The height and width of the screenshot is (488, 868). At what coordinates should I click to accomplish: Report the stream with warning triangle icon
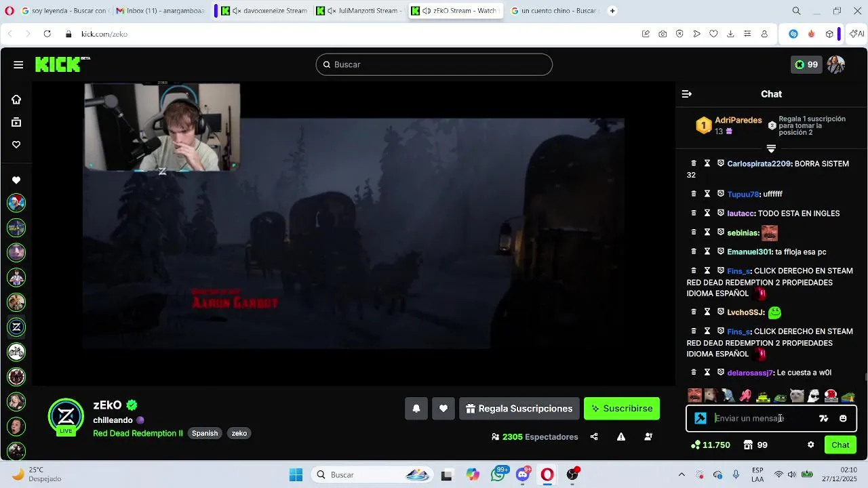pos(621,436)
